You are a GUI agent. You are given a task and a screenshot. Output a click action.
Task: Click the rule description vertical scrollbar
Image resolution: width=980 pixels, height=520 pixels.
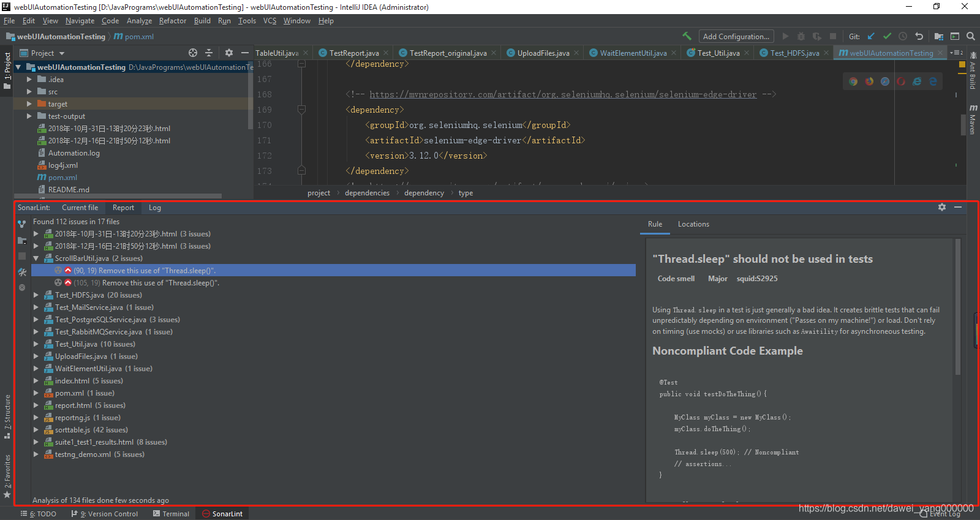958,307
